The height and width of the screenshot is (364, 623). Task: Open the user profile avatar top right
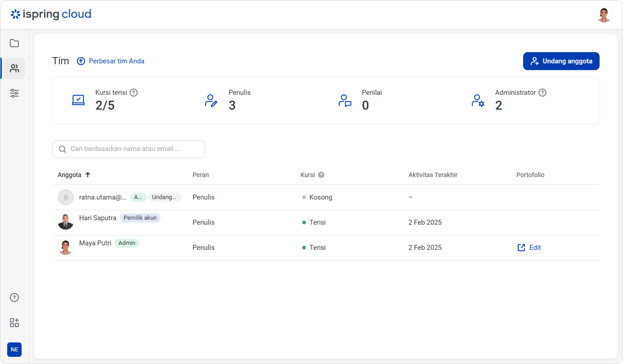604,15
